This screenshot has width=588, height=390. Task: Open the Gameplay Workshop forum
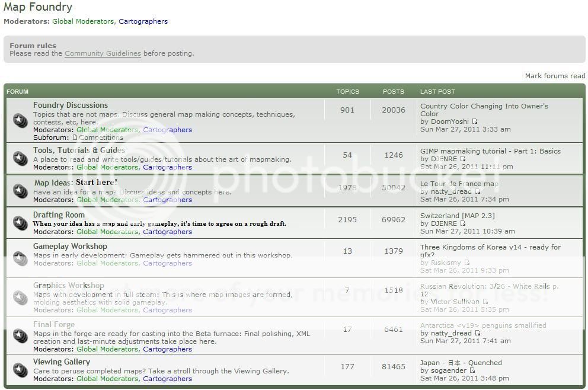70,247
